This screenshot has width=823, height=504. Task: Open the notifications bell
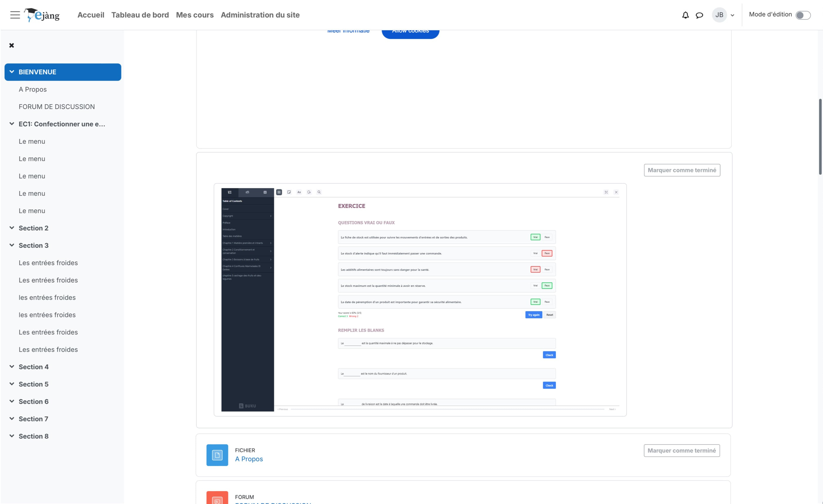685,15
